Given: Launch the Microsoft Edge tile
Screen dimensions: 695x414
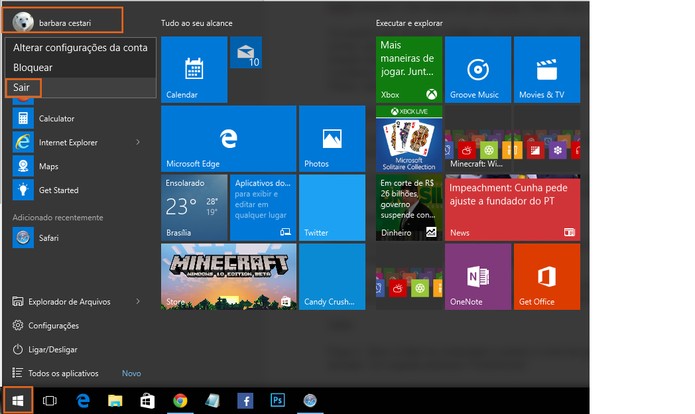Looking at the screenshot, I should 229,139.
